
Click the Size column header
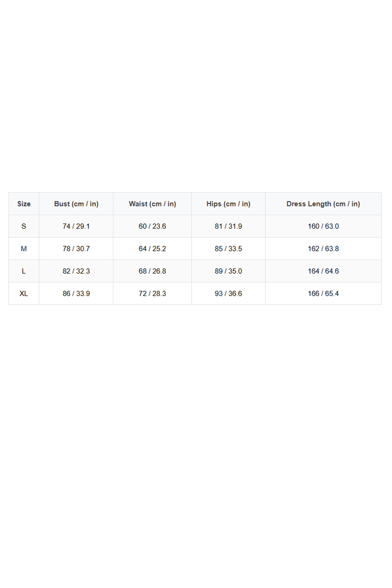coord(24,204)
